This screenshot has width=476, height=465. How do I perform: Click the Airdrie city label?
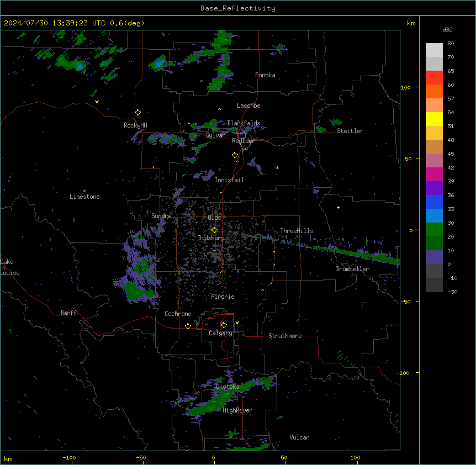point(223,297)
